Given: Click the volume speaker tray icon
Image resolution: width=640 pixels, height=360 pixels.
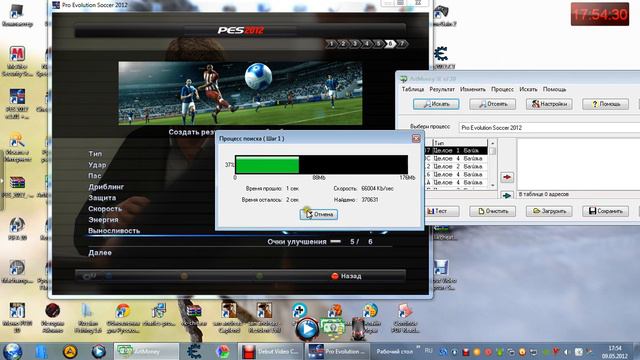Looking at the screenshot, I should point(567,351).
